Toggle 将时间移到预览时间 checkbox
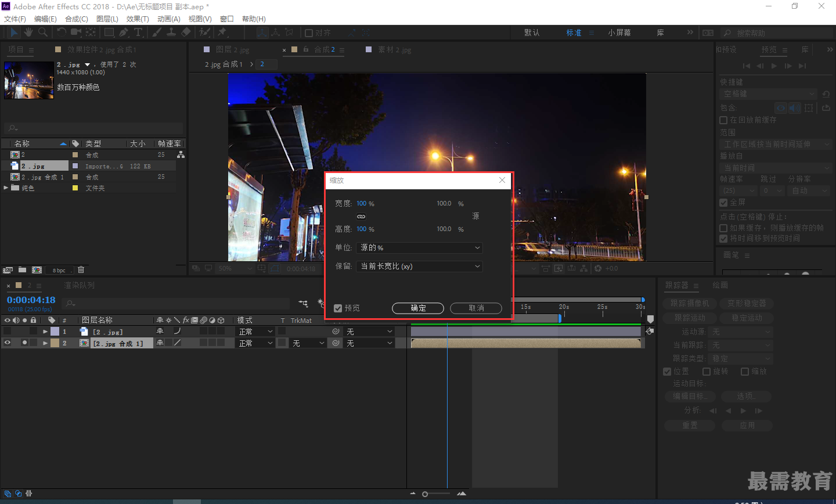836x504 pixels. pos(723,239)
